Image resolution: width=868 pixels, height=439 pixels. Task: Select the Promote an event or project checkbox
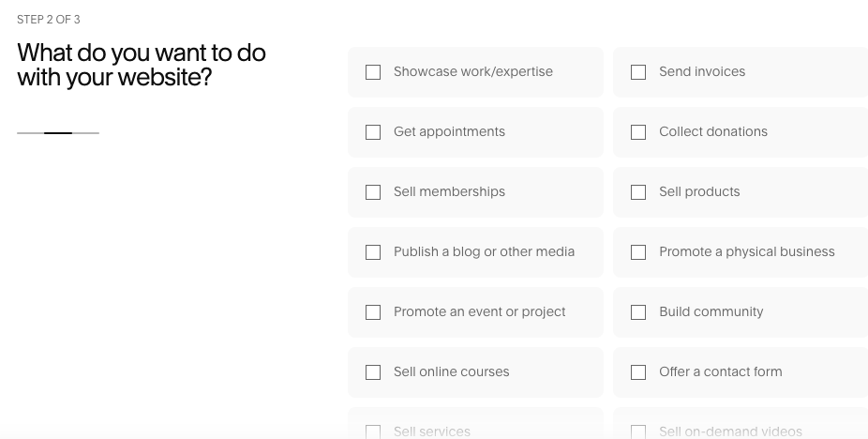[x=373, y=312]
